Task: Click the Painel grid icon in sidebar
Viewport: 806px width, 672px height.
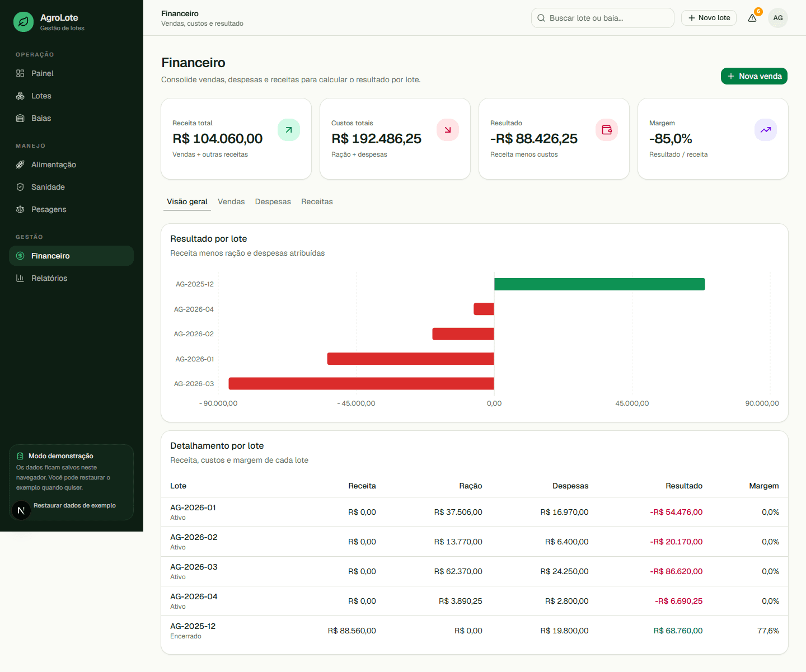Action: coord(20,73)
